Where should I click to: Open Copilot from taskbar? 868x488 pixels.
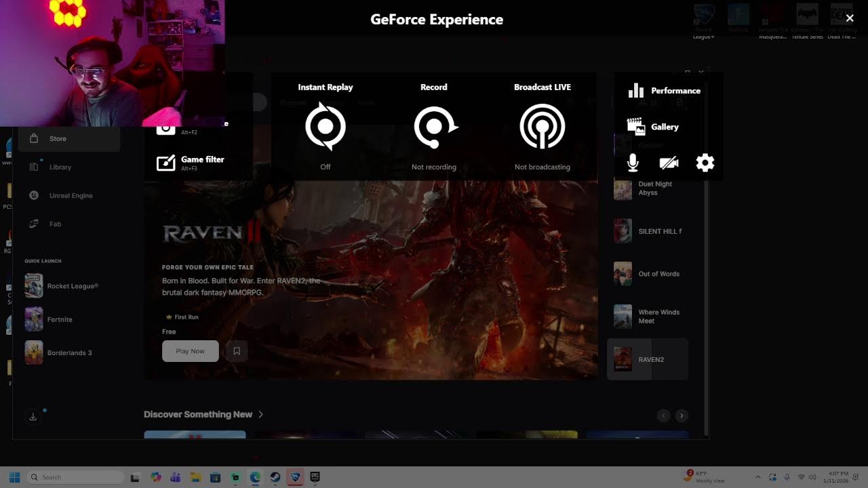[156, 477]
